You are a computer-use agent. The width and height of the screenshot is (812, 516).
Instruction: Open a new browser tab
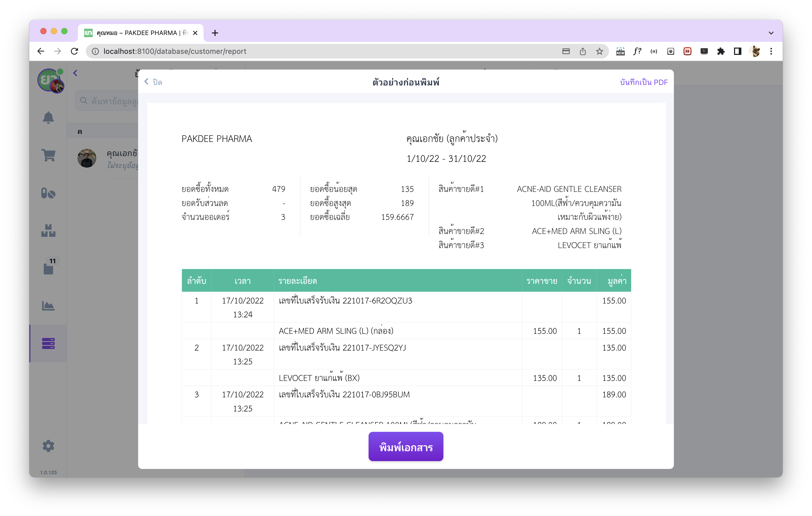pyautogui.click(x=215, y=33)
